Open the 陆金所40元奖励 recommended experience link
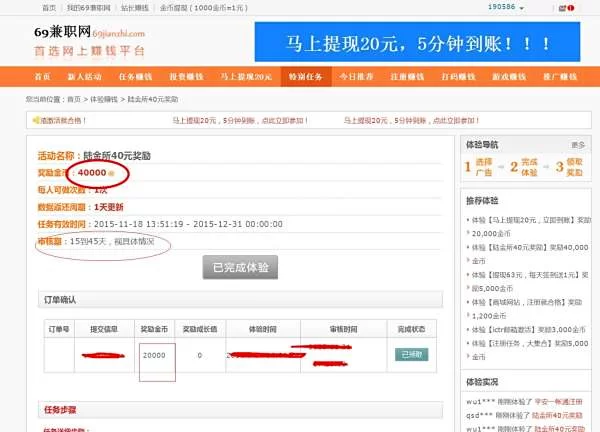The image size is (600, 432). tap(532, 246)
